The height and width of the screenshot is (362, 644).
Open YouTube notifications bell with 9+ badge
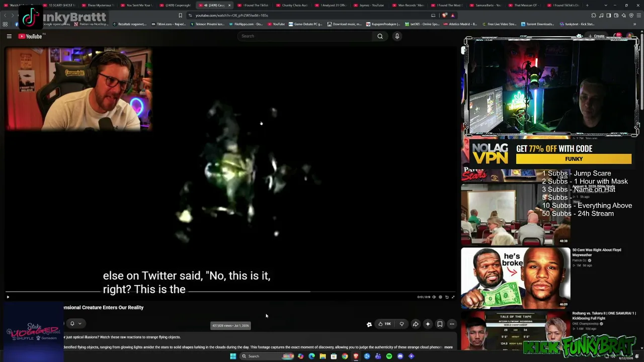pos(618,36)
